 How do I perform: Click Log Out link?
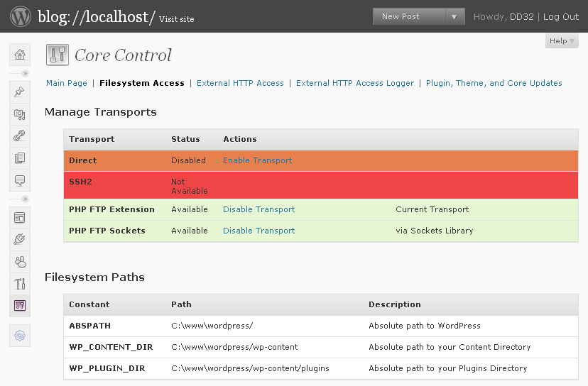click(x=560, y=17)
